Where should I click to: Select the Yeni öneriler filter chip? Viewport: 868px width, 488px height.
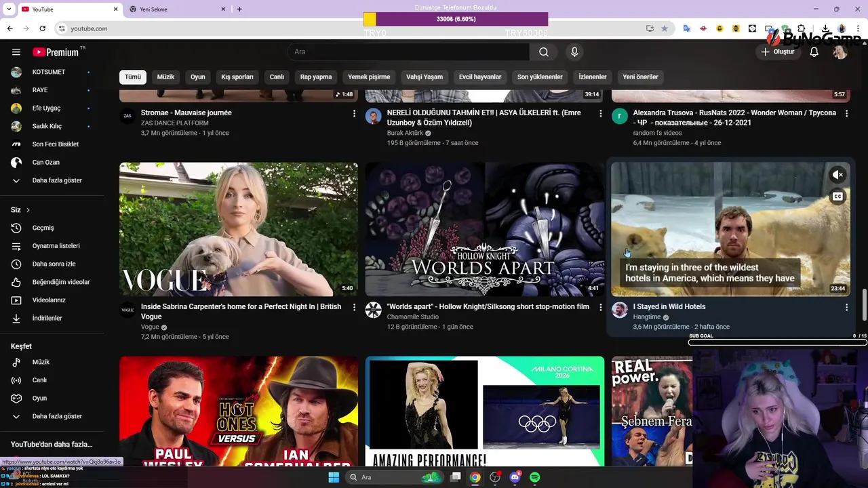point(641,77)
